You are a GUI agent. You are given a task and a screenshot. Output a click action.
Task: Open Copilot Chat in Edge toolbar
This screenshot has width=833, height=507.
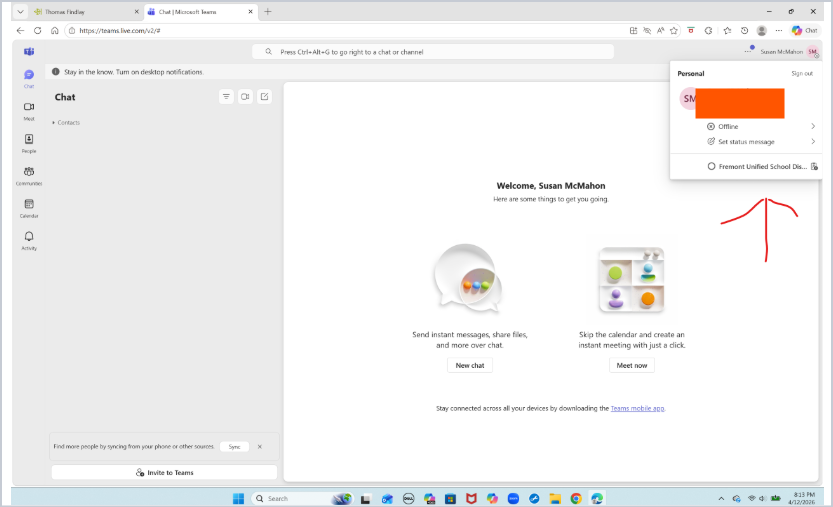[x=804, y=30]
